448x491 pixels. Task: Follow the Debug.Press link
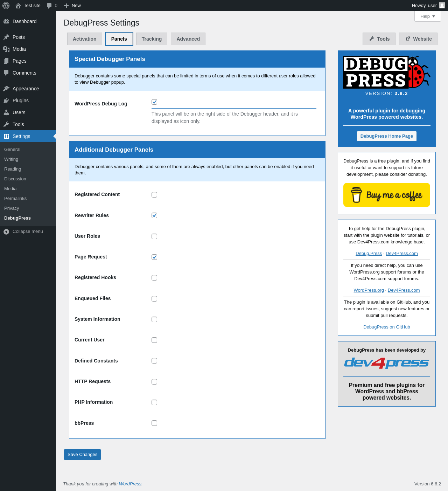point(369,254)
